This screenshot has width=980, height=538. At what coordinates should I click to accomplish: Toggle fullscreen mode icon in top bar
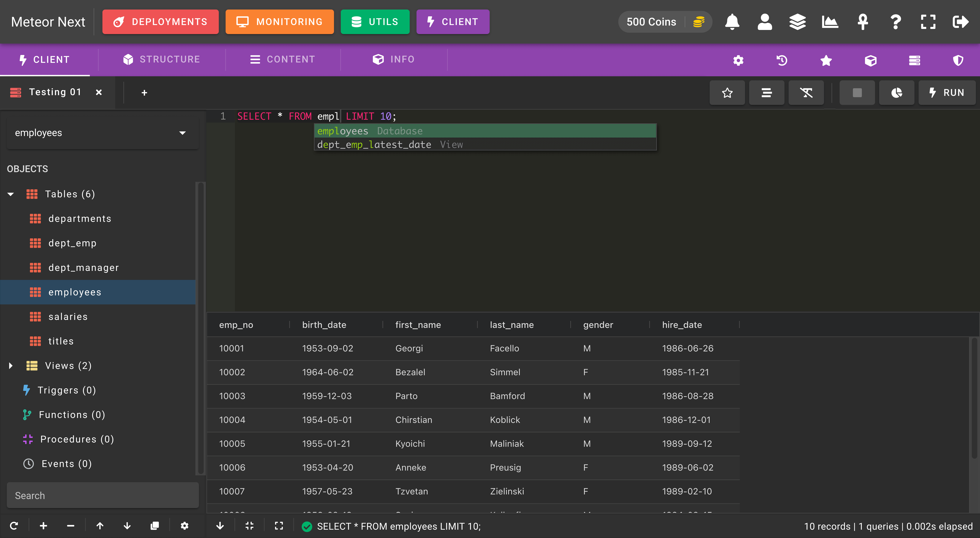click(928, 22)
